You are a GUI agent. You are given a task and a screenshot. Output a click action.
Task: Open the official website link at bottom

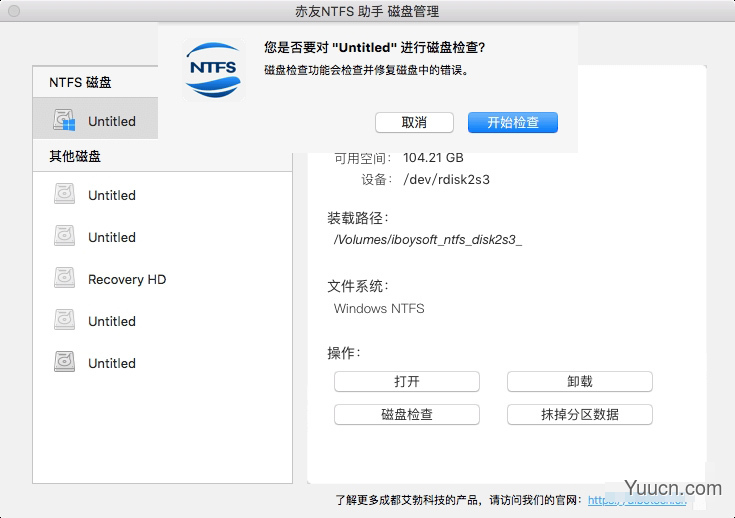point(637,500)
